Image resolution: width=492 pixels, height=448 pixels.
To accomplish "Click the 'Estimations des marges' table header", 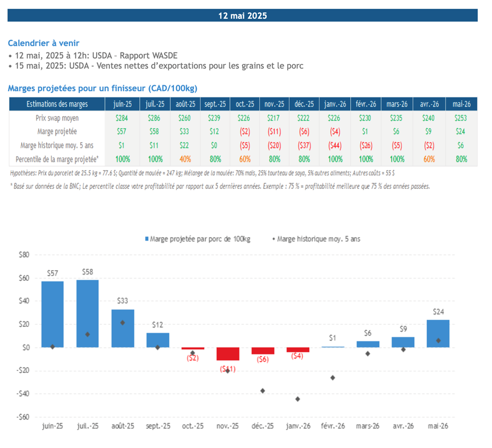I will click(57, 104).
